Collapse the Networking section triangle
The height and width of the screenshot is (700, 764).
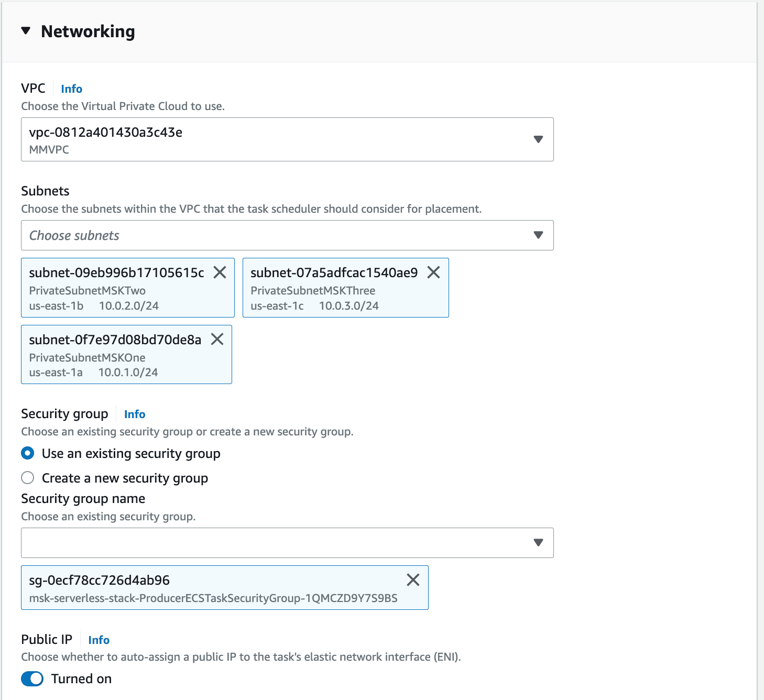coord(26,31)
